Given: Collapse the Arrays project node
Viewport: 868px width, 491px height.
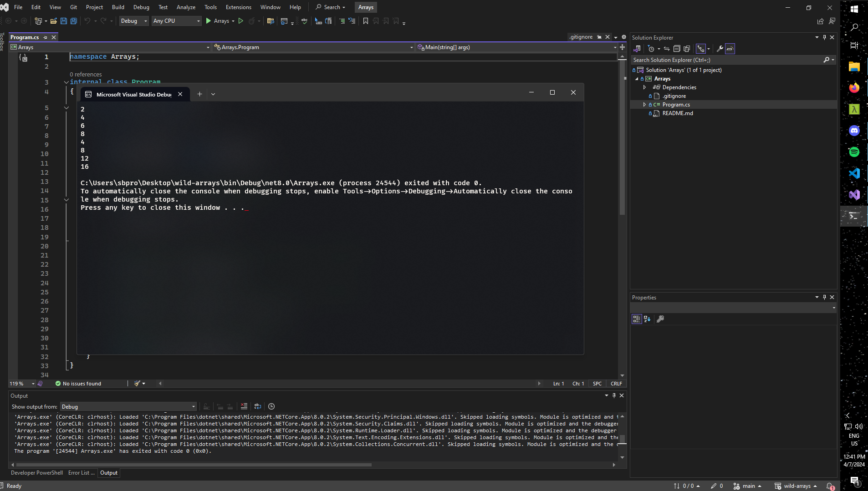Looking at the screenshot, I should pos(637,79).
